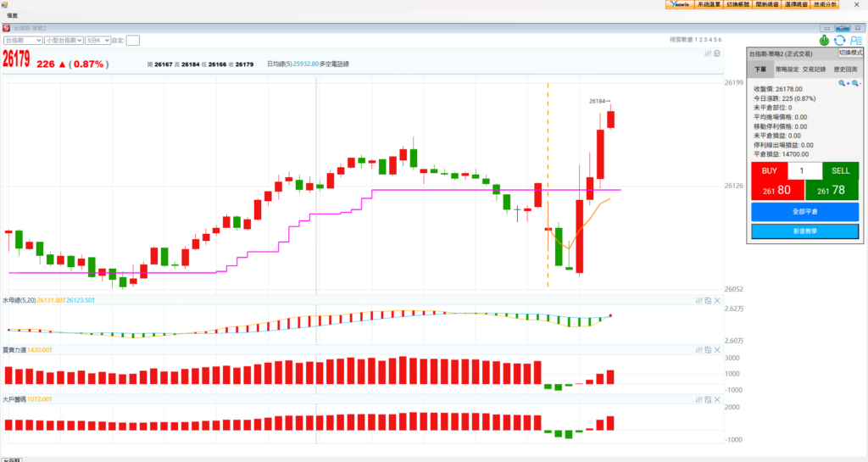Switch to the 策略設定 tab
This screenshot has width=868, height=462.
(787, 70)
